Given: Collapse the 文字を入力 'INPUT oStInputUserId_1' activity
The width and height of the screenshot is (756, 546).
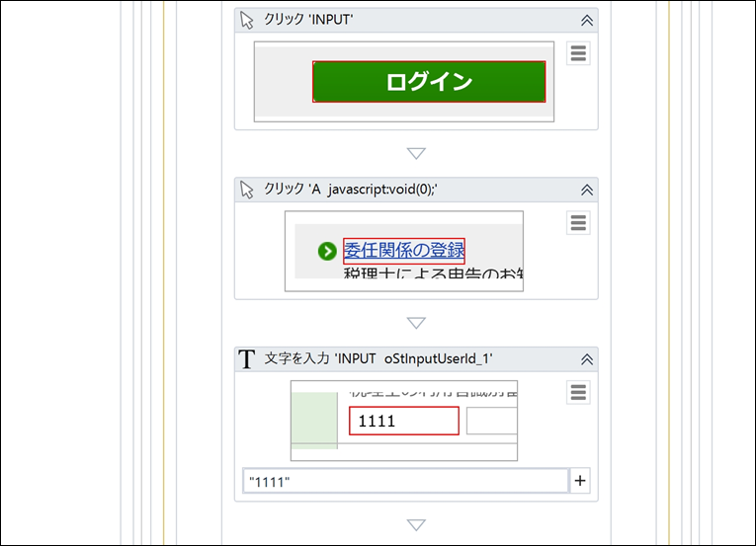Looking at the screenshot, I should 587,359.
